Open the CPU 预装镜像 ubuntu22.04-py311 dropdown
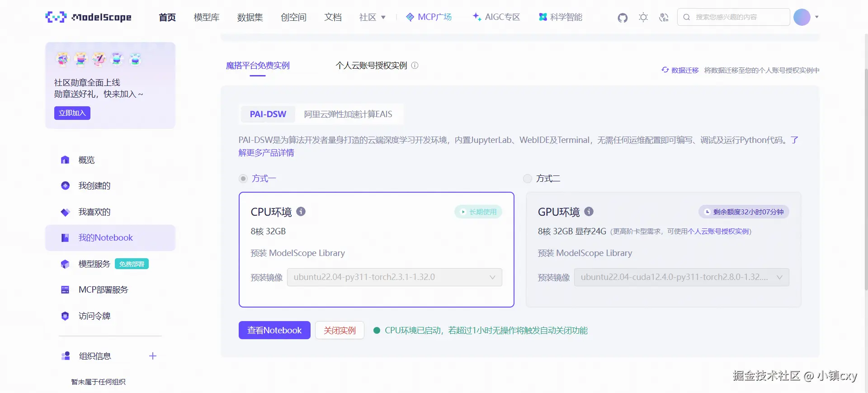The image size is (868, 393). click(x=395, y=277)
